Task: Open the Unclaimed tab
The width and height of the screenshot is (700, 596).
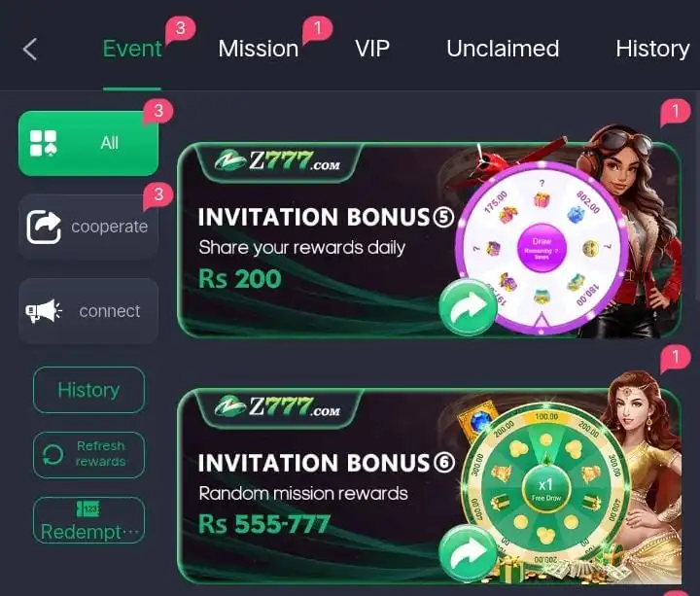Action: [503, 49]
